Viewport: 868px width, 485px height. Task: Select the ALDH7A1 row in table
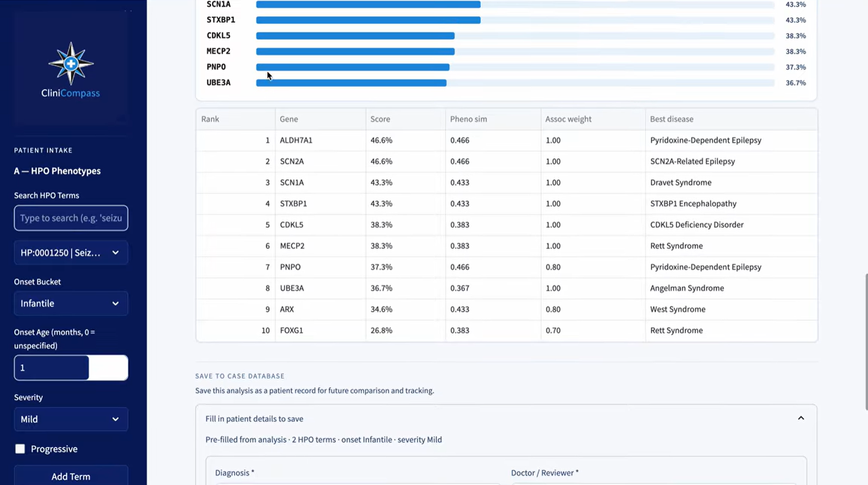pos(506,140)
